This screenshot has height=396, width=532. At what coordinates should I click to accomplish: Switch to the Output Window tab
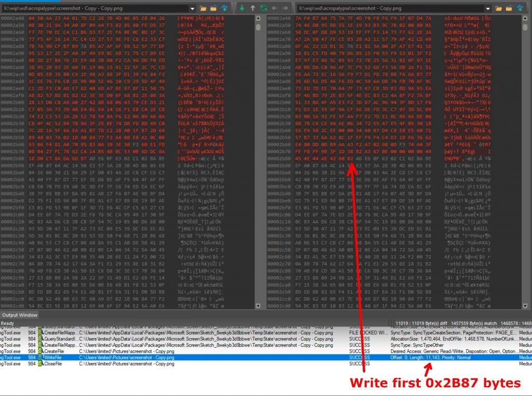click(20, 315)
